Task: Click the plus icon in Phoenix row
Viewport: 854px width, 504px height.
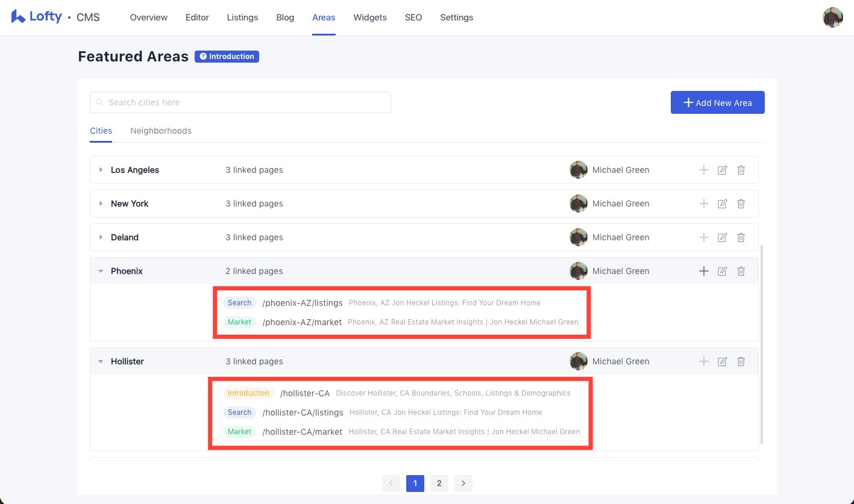Action: click(x=703, y=272)
